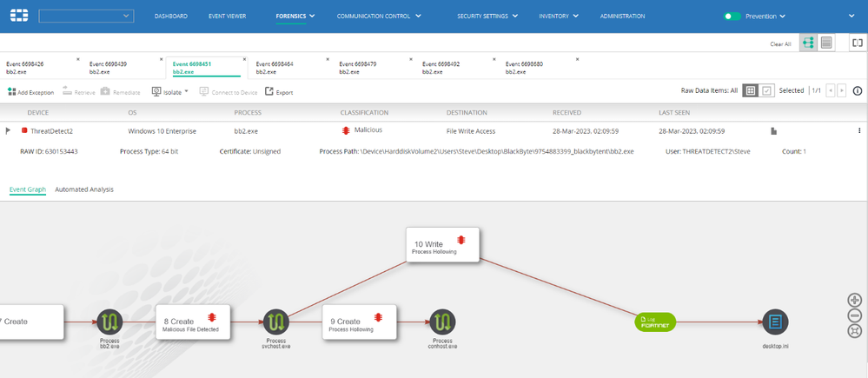
Task: Click the Malicious classification icon
Action: pyautogui.click(x=346, y=130)
